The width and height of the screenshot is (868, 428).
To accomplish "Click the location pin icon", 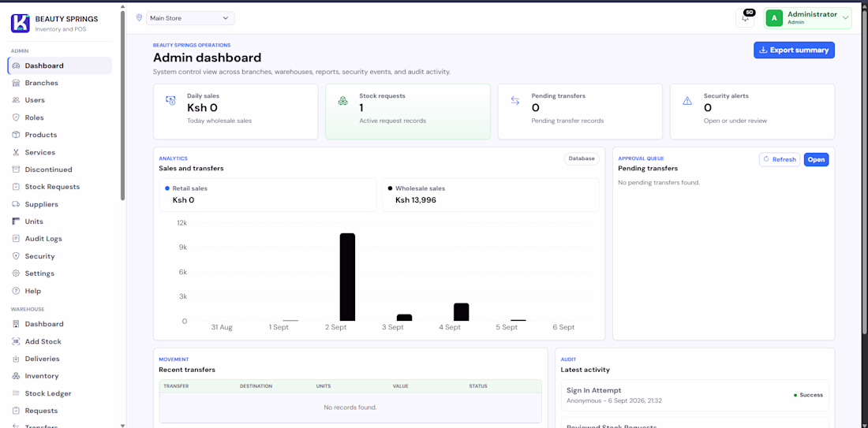I will (139, 17).
